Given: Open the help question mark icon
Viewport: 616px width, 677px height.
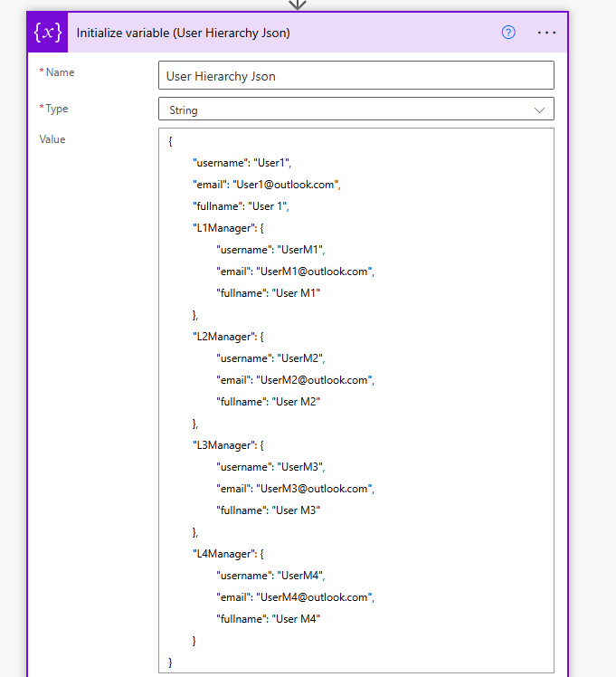Looking at the screenshot, I should (508, 33).
